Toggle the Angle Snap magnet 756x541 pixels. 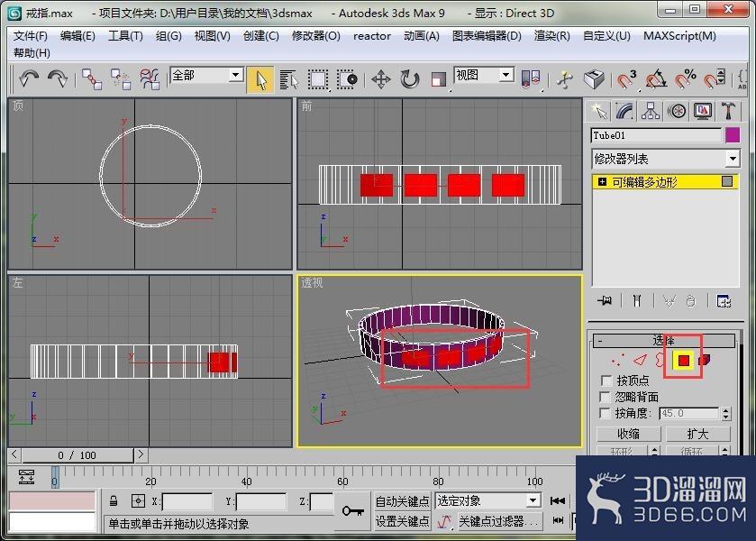pyautogui.click(x=656, y=79)
